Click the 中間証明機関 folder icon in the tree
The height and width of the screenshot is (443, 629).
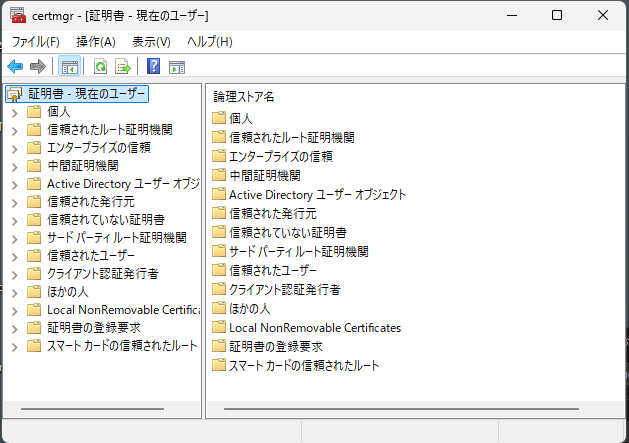click(34, 165)
